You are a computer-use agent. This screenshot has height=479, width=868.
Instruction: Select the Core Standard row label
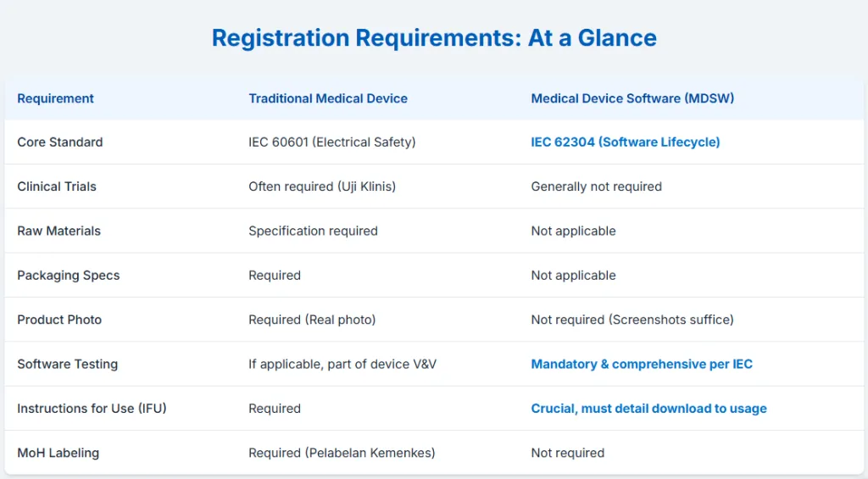[60, 142]
